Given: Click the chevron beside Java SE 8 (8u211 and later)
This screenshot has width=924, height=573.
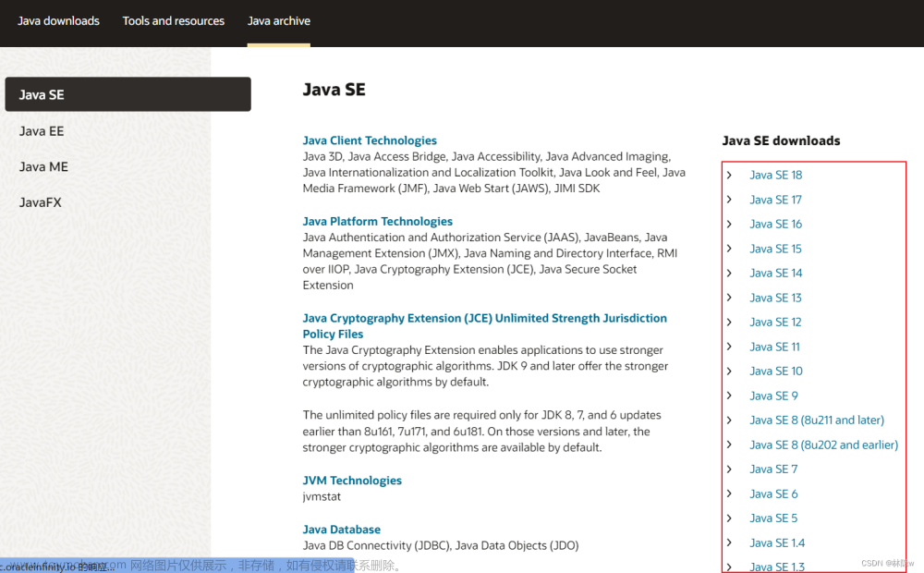Looking at the screenshot, I should tap(730, 420).
